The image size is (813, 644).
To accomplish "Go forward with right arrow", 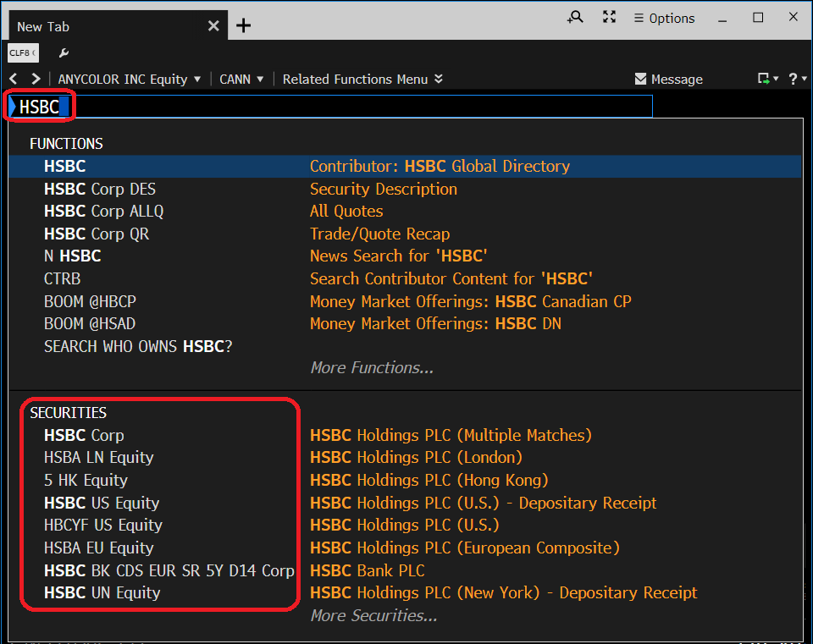I will coord(36,79).
